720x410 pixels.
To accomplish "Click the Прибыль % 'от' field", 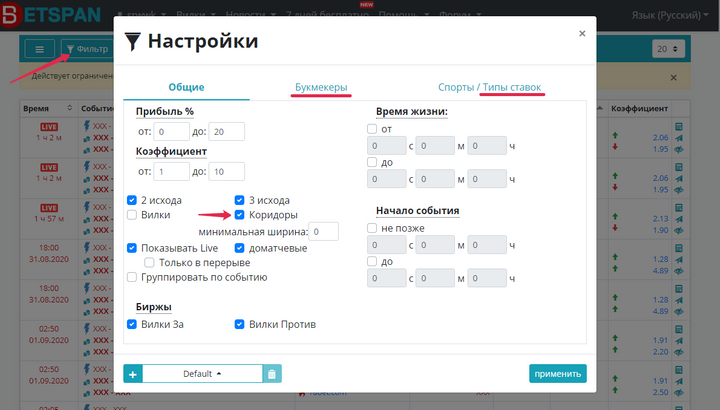I will 171,132.
